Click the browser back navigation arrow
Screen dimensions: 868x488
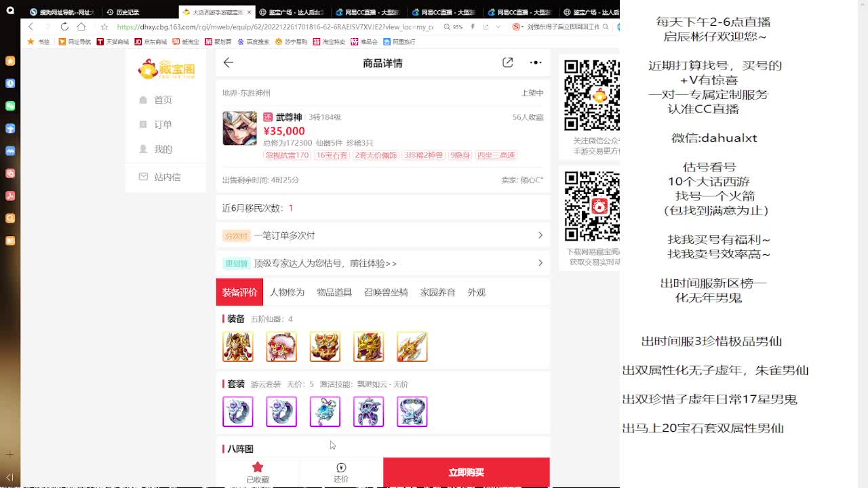tap(31, 26)
